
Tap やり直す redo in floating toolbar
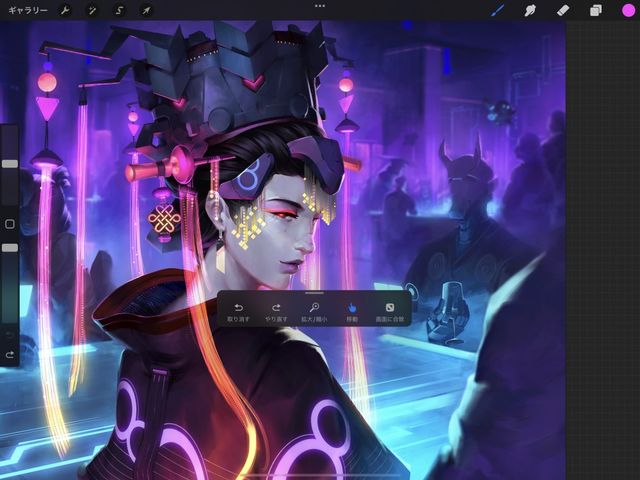pyautogui.click(x=276, y=313)
